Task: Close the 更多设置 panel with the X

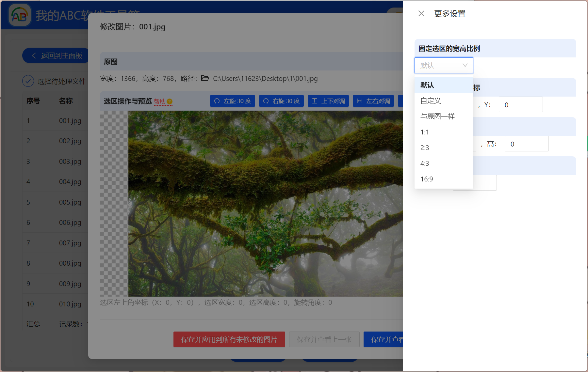Action: point(421,13)
